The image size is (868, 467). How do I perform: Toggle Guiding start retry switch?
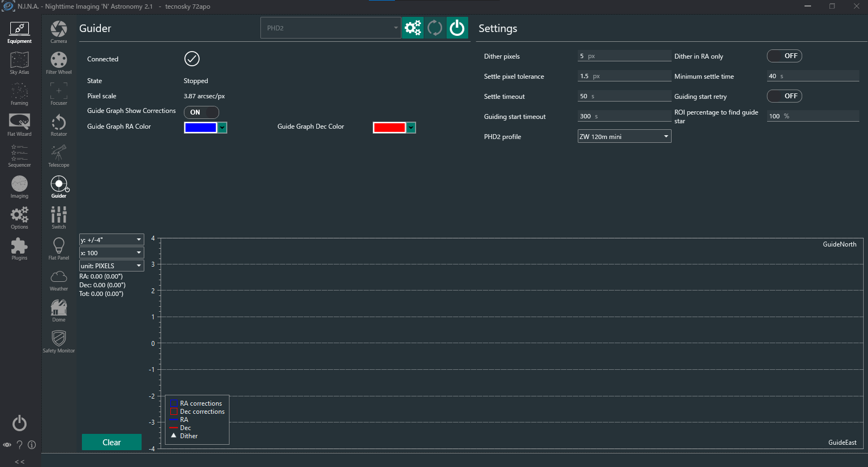tap(784, 96)
